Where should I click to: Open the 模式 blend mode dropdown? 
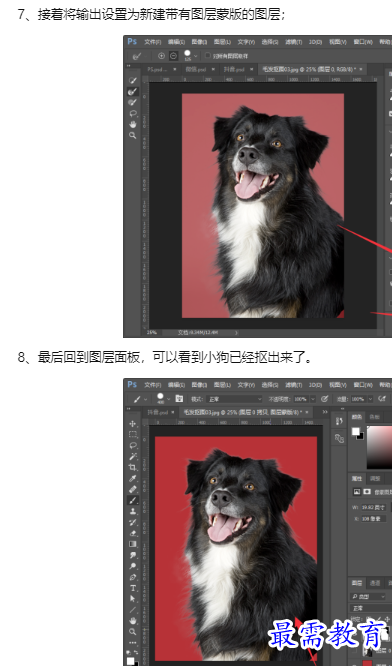point(234,399)
